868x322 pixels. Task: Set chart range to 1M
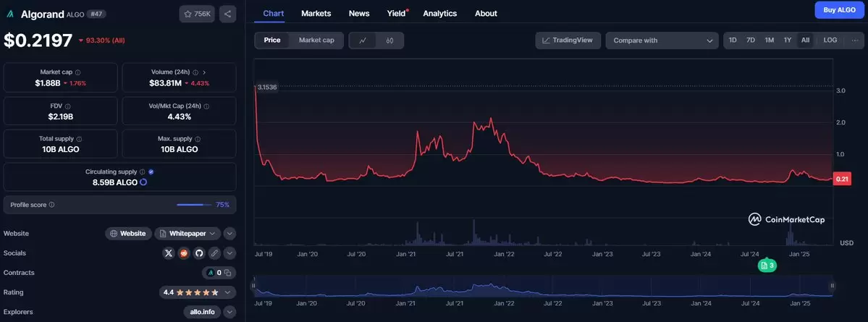click(769, 41)
